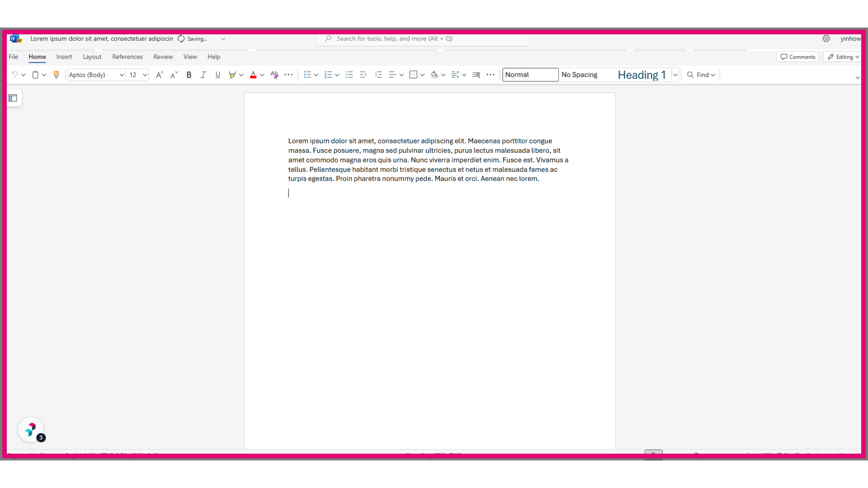Screen dimensions: 868x488
Task: Click the Undo icon
Action: pos(14,75)
